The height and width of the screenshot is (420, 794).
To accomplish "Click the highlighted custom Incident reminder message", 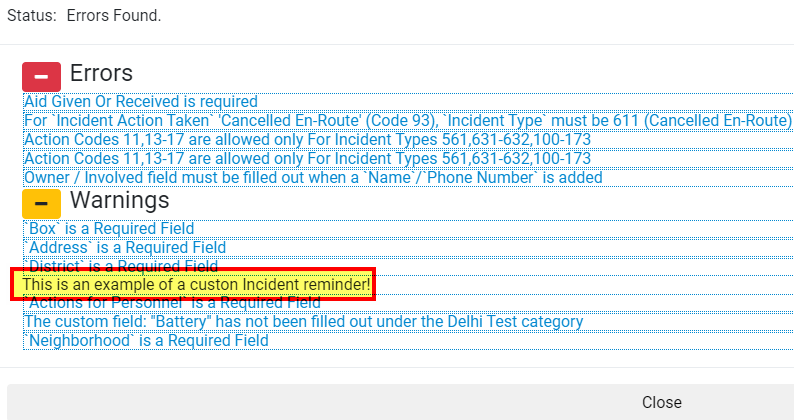I will tap(196, 284).
